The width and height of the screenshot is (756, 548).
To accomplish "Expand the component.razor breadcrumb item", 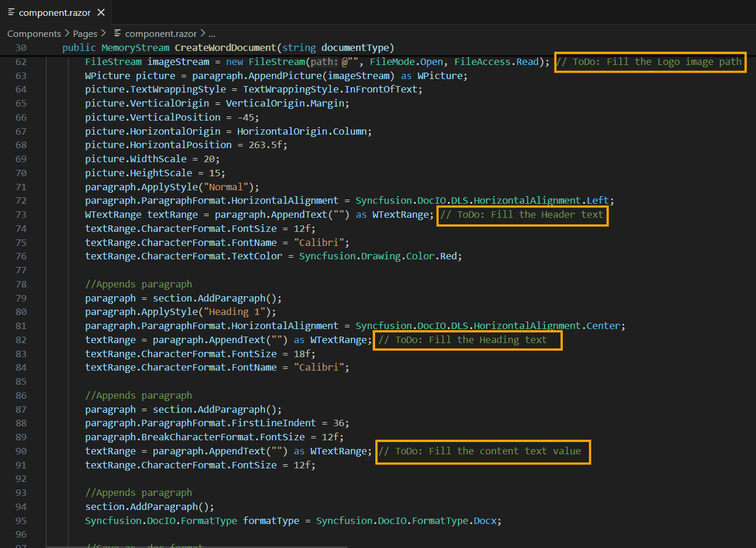I will click(x=160, y=33).
